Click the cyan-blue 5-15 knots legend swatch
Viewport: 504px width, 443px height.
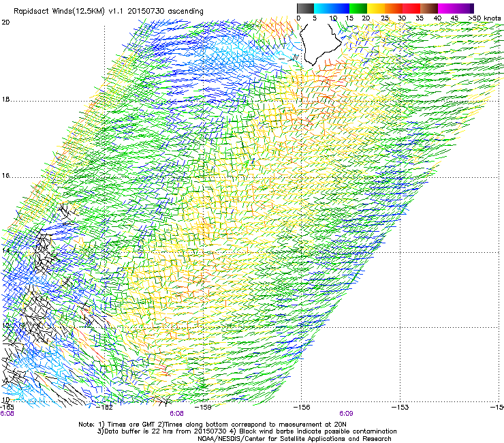(x=332, y=8)
